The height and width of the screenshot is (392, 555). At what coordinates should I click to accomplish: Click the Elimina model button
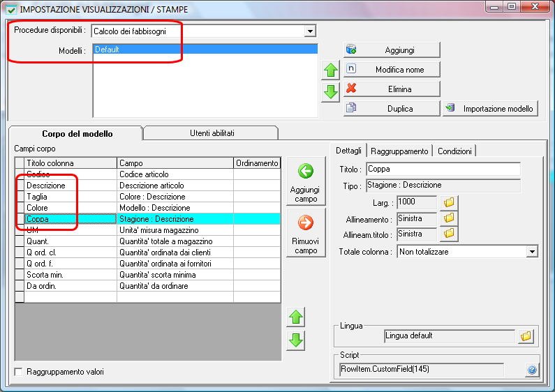[392, 89]
